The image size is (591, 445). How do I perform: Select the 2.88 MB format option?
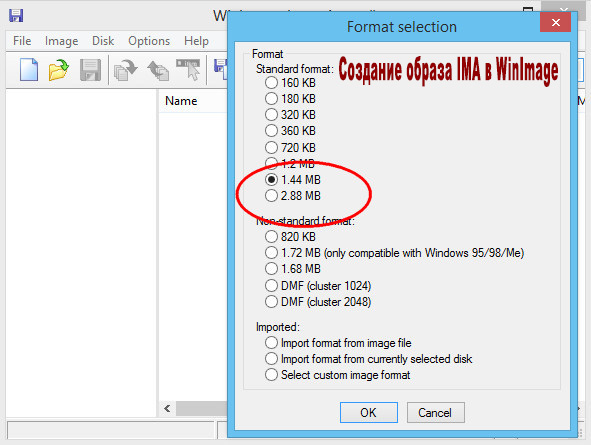(292, 196)
